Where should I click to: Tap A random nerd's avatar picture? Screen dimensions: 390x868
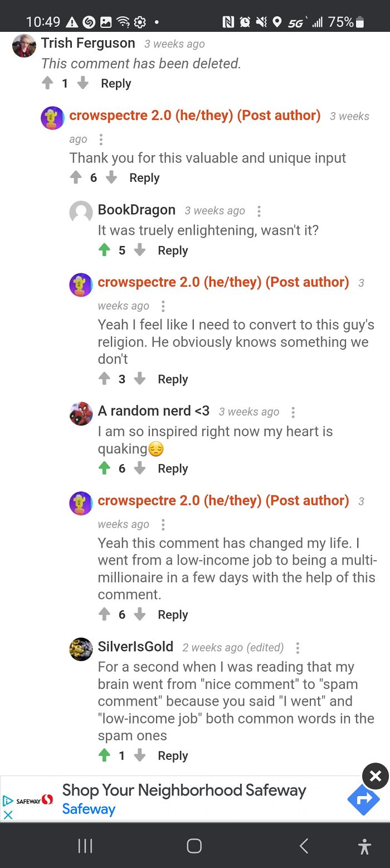coord(81,413)
